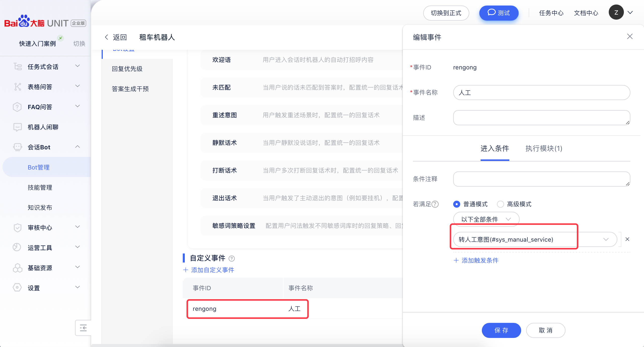The height and width of the screenshot is (347, 644).
Task: Click the 审核中心 shield icon
Action: (x=17, y=228)
